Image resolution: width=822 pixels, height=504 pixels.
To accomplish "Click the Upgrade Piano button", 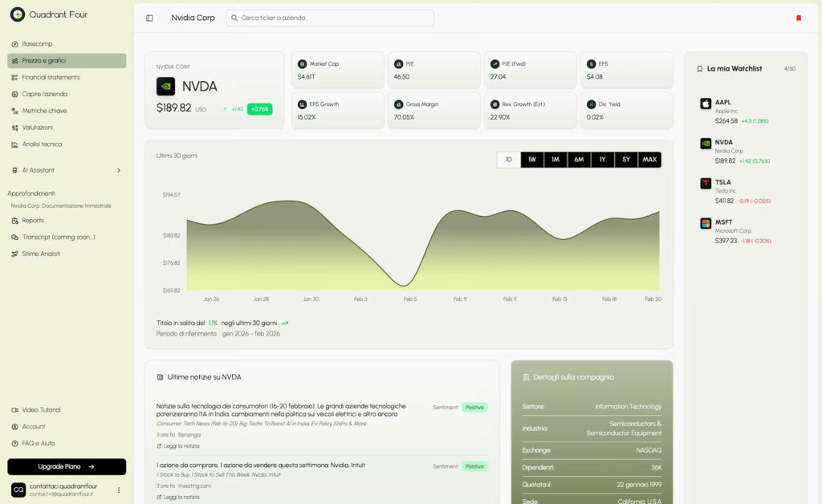I will coord(67,466).
